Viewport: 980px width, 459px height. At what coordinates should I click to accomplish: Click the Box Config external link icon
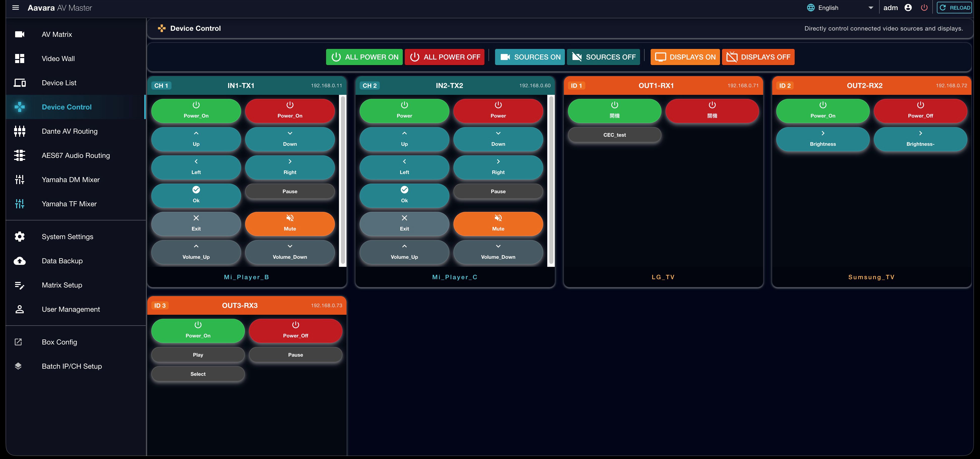(18, 342)
